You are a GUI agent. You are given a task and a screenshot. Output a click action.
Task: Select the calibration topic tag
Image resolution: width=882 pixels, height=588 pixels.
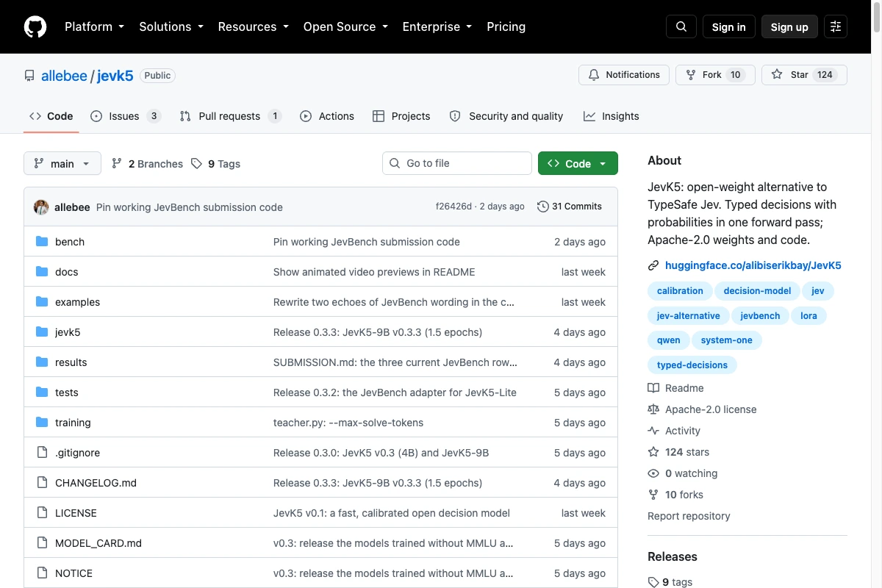[680, 291]
